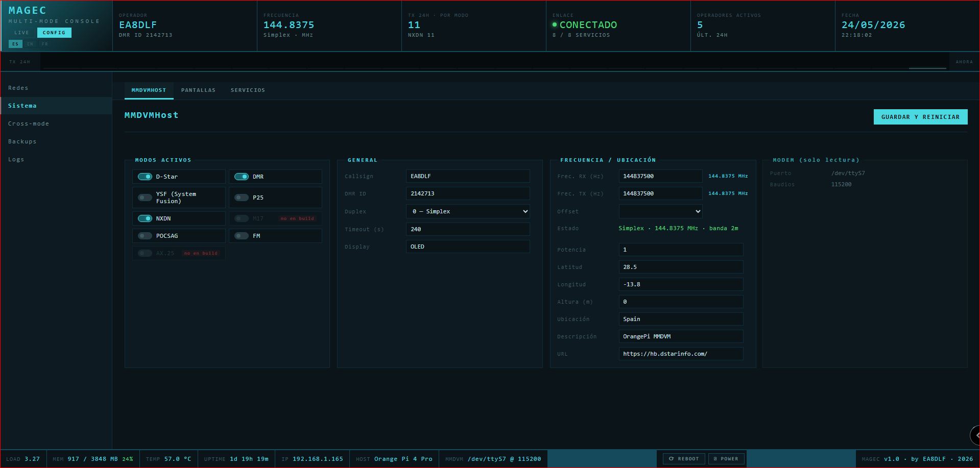Enable the POCSAG mode switch
980x468 pixels.
pyautogui.click(x=145, y=236)
